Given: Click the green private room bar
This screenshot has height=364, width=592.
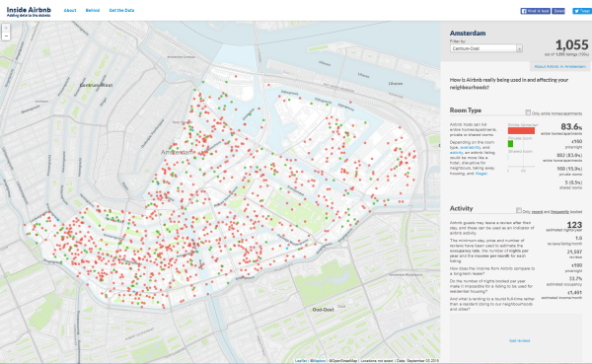Looking at the screenshot, I should point(510,144).
